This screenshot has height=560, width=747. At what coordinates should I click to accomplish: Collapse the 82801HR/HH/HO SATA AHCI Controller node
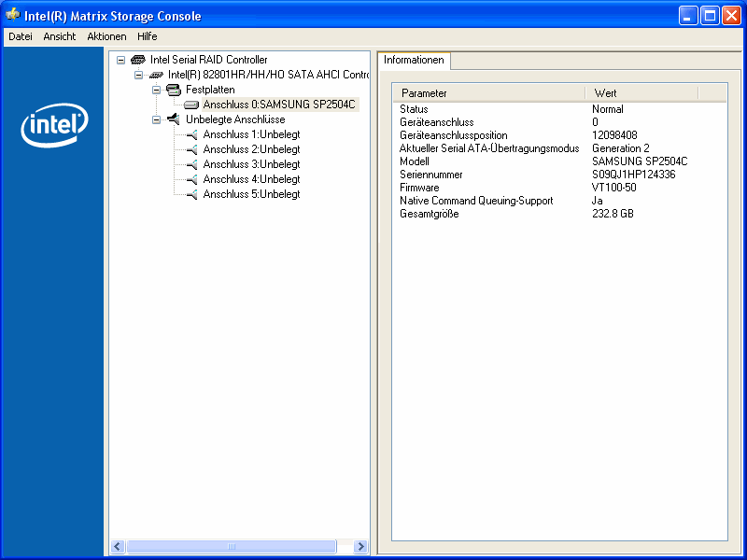coord(138,75)
